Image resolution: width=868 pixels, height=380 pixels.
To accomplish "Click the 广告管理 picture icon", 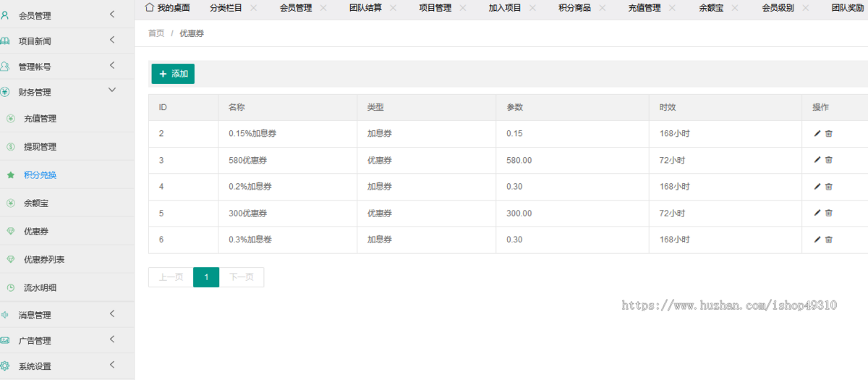I will pos(5,340).
